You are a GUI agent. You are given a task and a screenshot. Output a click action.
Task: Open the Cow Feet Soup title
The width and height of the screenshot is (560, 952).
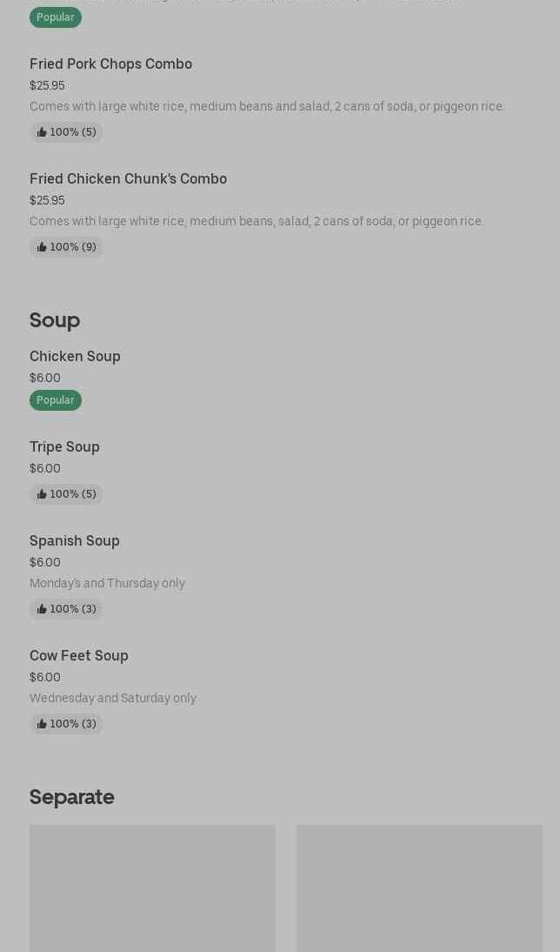[x=79, y=655]
